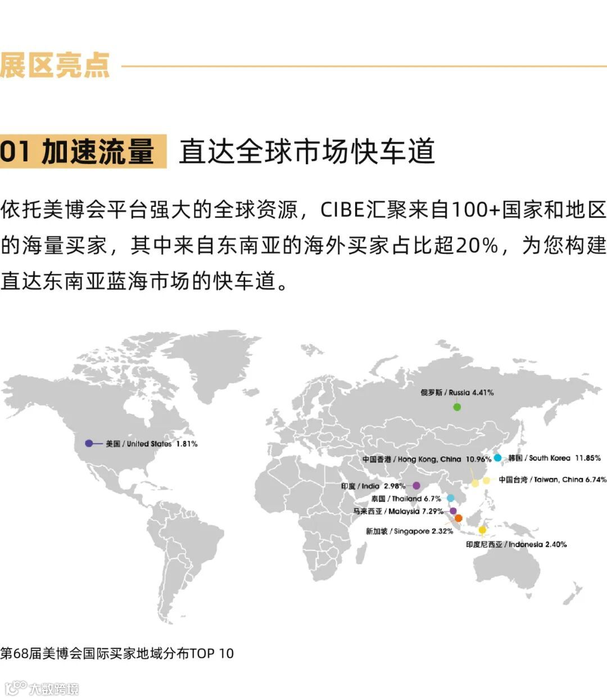The width and height of the screenshot is (607, 700).
Task: Click the orange Singapore map dot
Action: [458, 518]
